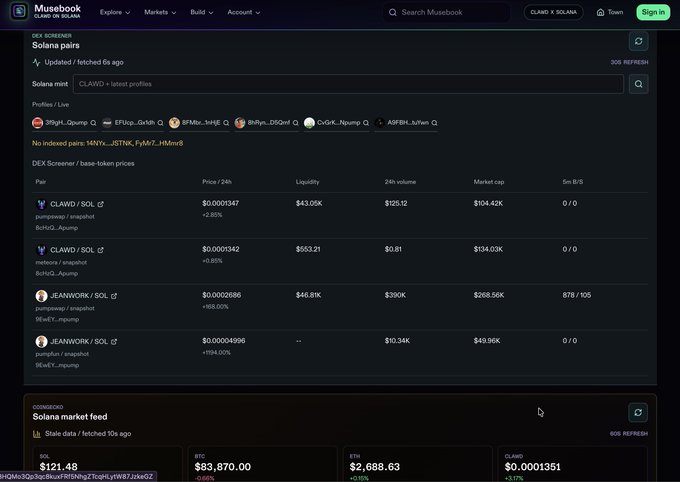Viewport: 680px width, 482px height.
Task: Open the Explore dropdown menu
Action: click(x=115, y=12)
